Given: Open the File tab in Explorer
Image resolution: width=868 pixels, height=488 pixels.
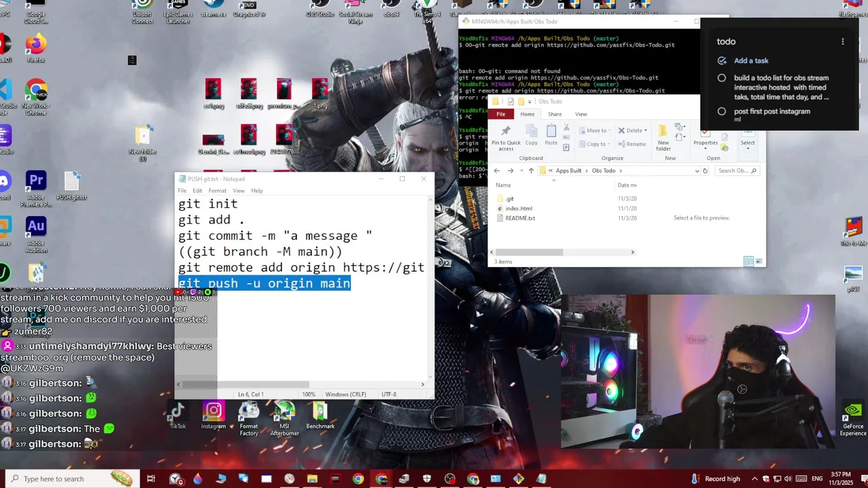Looking at the screenshot, I should coord(500,114).
